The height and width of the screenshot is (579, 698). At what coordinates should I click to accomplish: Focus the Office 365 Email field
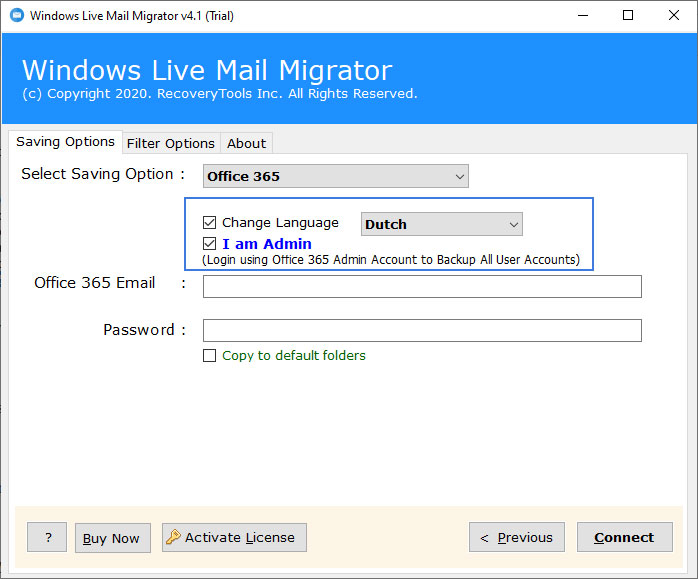(x=422, y=286)
